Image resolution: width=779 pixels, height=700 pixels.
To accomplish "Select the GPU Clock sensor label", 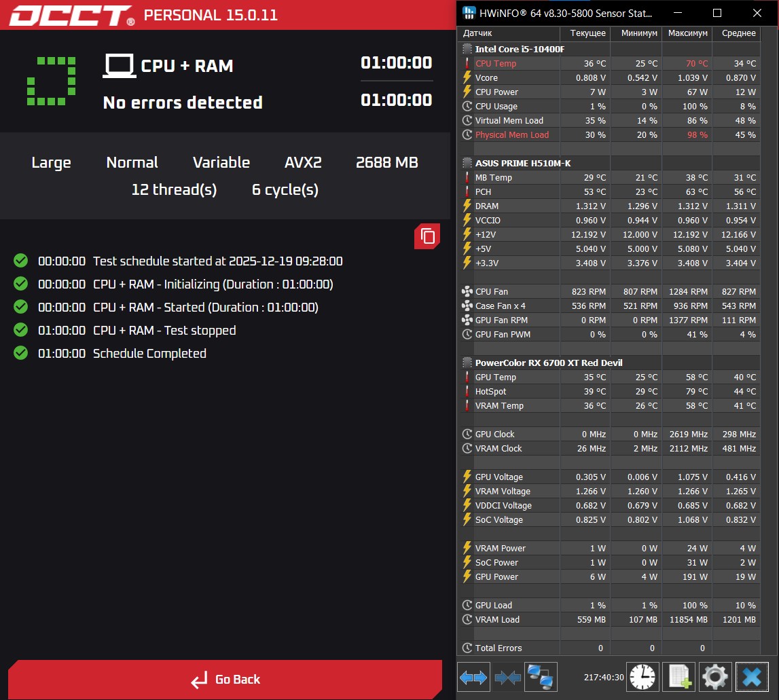I will coord(495,434).
